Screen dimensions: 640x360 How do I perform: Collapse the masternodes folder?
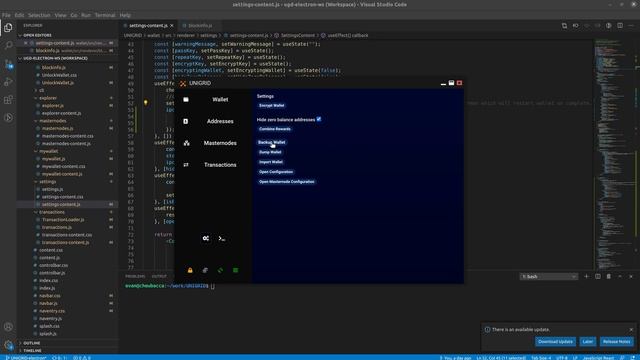click(53, 121)
